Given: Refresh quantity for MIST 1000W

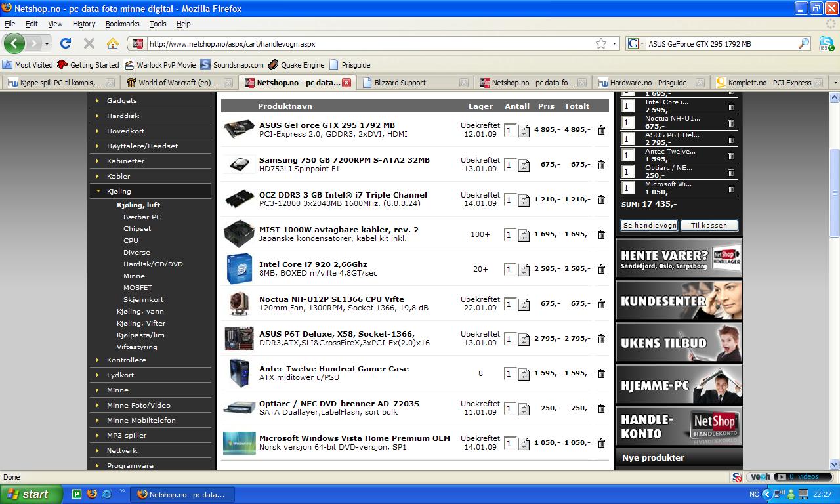Looking at the screenshot, I should coord(524,235).
